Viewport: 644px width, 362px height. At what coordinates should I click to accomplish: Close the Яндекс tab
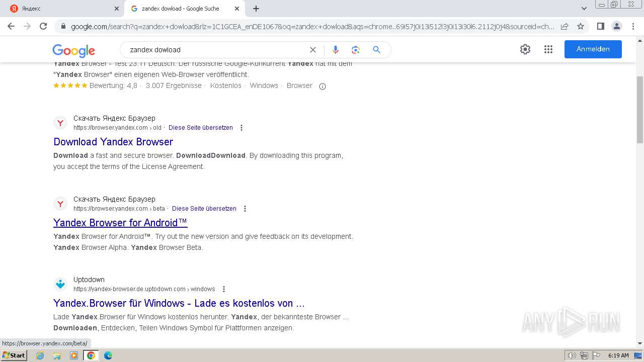pyautogui.click(x=117, y=9)
